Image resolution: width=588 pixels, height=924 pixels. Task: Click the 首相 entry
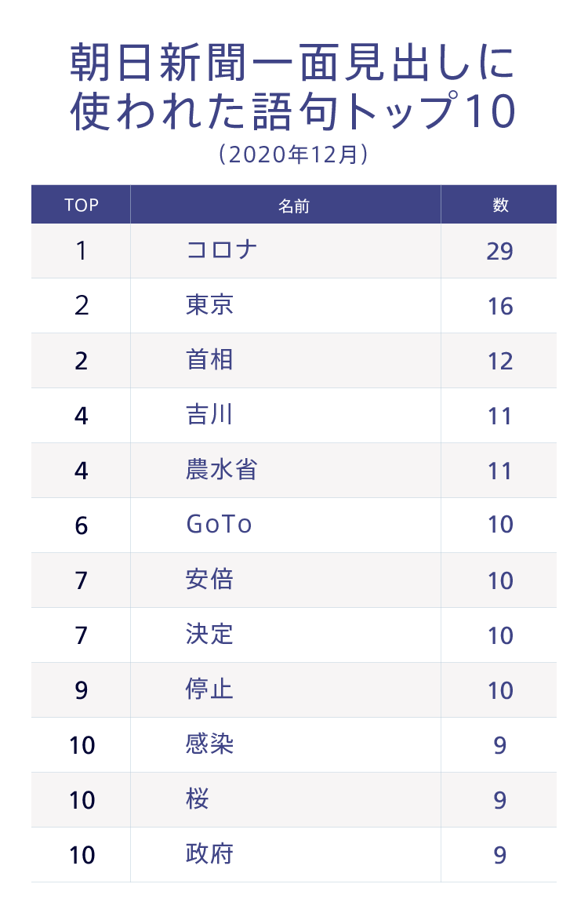tap(209, 360)
